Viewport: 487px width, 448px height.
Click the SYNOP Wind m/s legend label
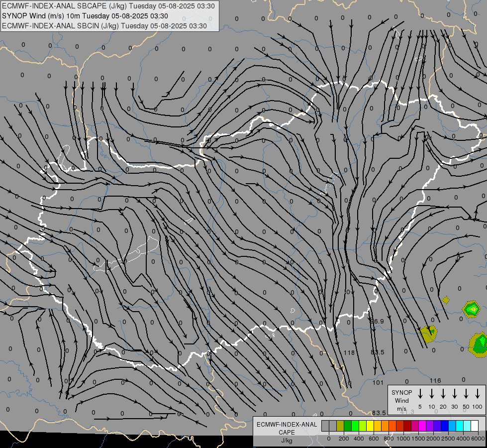pos(401,400)
